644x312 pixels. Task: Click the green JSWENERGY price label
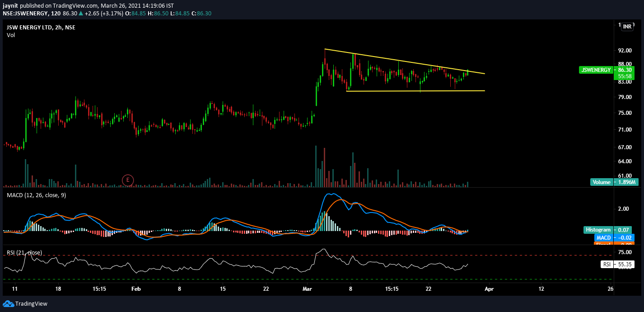(x=596, y=70)
